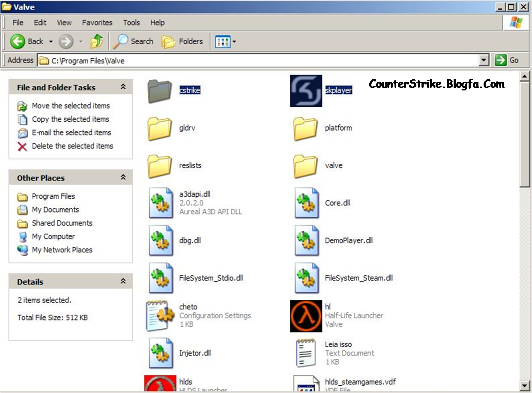Click the Go button

tap(507, 60)
